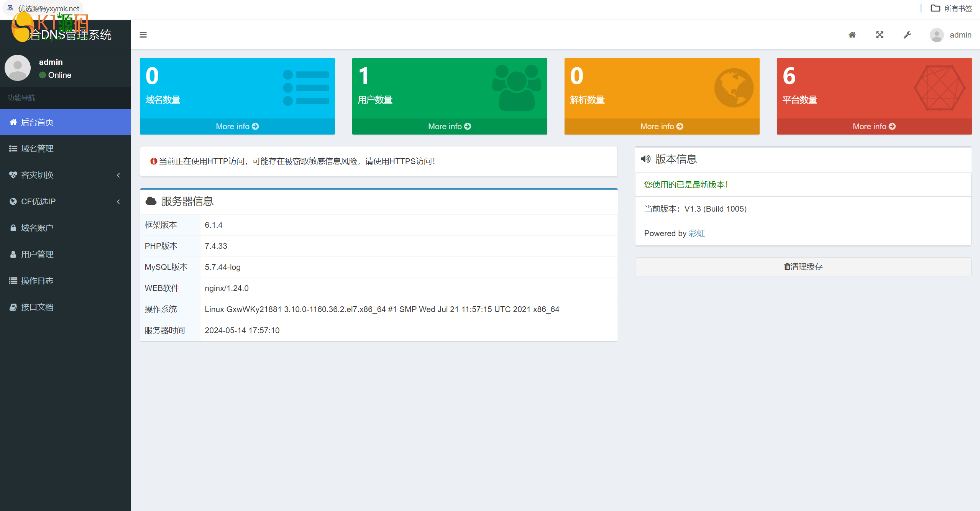
Task: Click the fullscreen expand arrows icon
Action: pyautogui.click(x=880, y=35)
